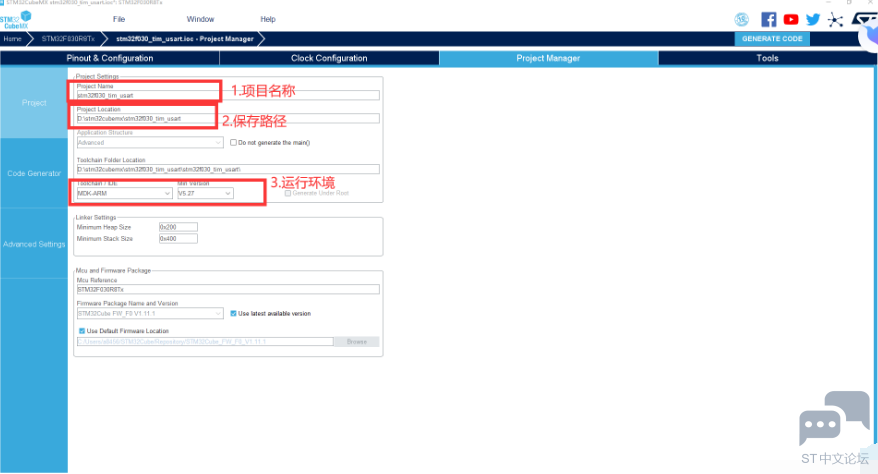This screenshot has width=878, height=474.
Task: Open the Toolchain / IDE dropdown
Action: [x=124, y=193]
